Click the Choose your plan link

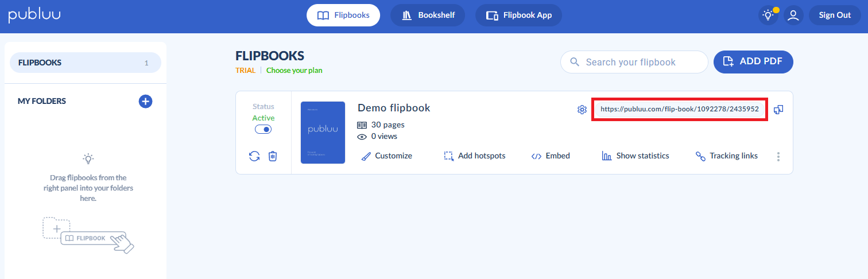294,71
